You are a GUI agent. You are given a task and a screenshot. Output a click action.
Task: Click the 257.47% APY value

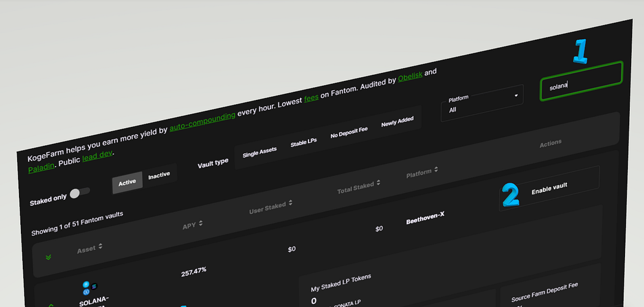193,271
